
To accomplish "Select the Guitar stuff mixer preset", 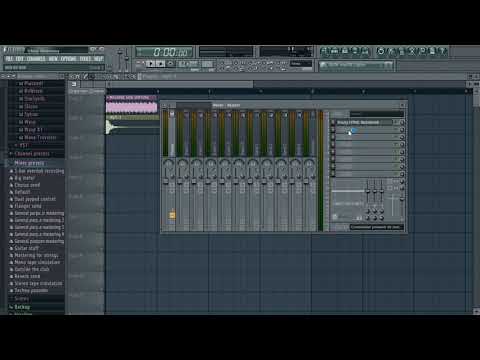I will pyautogui.click(x=26, y=248).
